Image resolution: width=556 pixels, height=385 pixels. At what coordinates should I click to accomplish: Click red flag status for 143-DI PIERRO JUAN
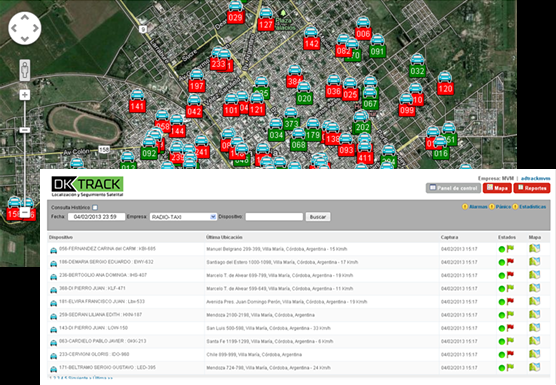(510, 327)
